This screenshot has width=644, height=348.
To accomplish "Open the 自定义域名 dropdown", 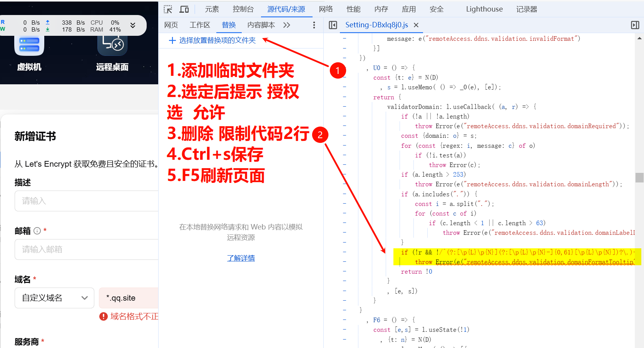I will 54,298.
